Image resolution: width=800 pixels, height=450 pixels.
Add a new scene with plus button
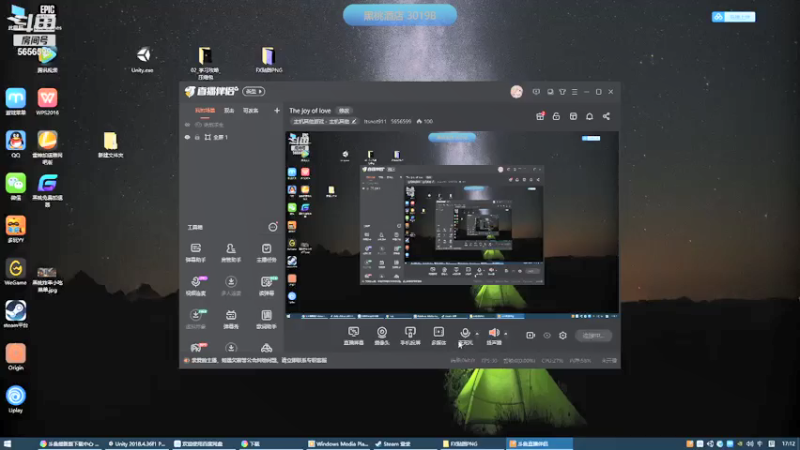pyautogui.click(x=277, y=110)
